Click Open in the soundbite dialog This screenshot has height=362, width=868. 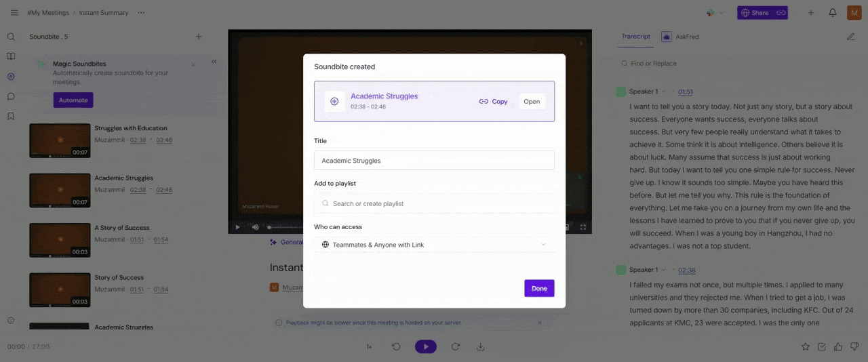(x=532, y=102)
